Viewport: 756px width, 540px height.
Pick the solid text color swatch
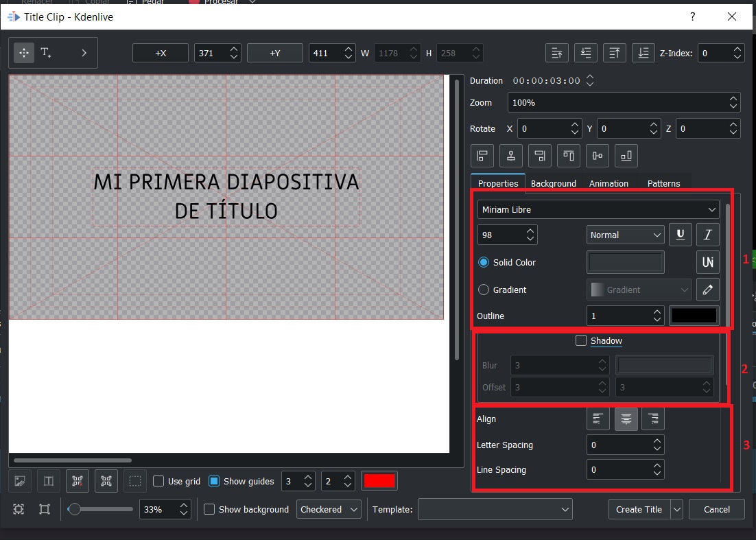coord(626,262)
